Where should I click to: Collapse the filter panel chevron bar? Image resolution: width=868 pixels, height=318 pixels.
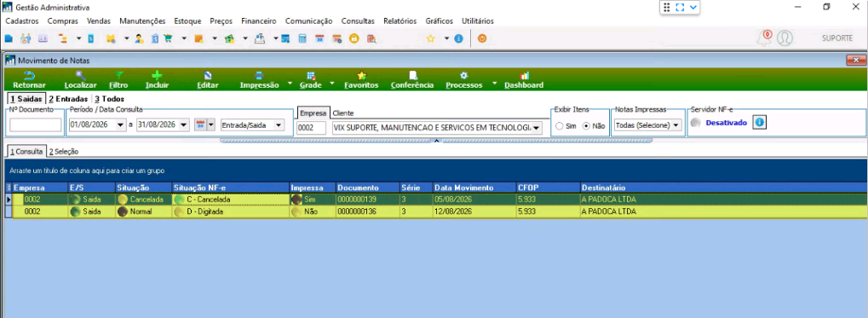[435, 141]
